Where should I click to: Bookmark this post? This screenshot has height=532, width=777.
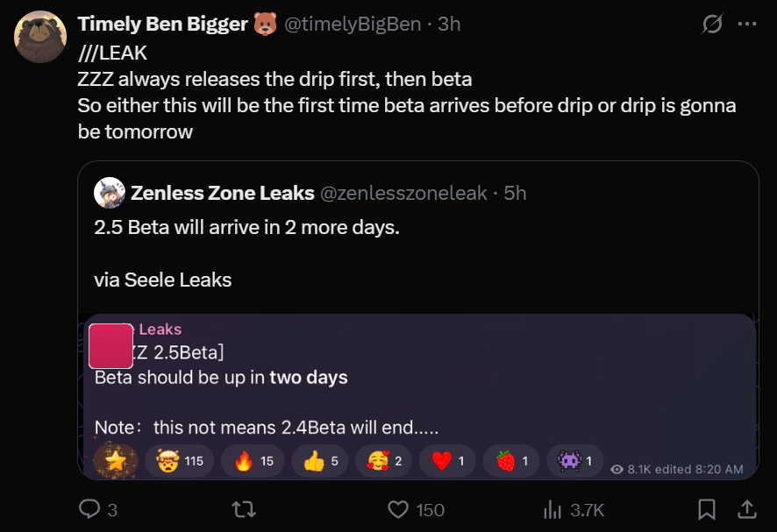pyautogui.click(x=706, y=509)
